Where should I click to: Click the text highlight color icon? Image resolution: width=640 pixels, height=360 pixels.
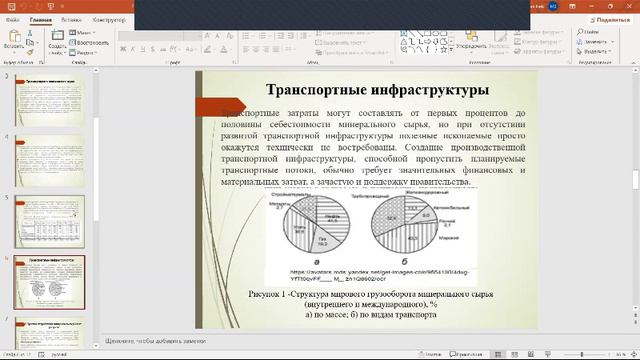click(x=208, y=50)
